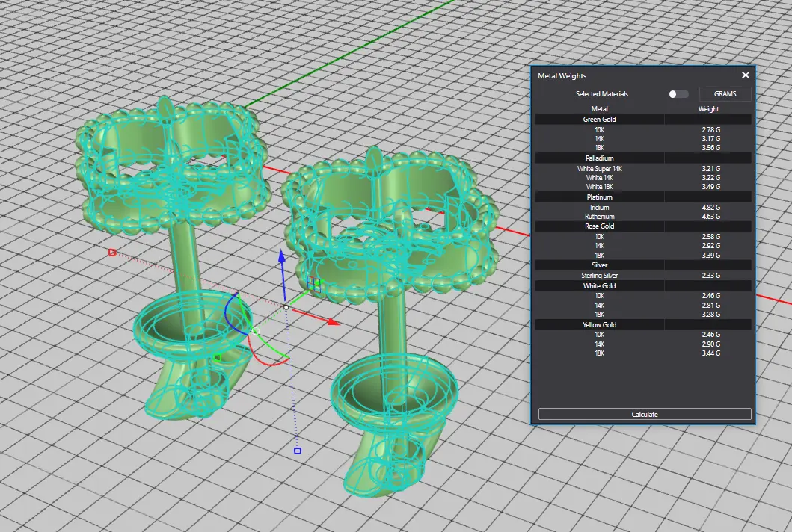Click the gumball blue scale square handle

(x=298, y=451)
